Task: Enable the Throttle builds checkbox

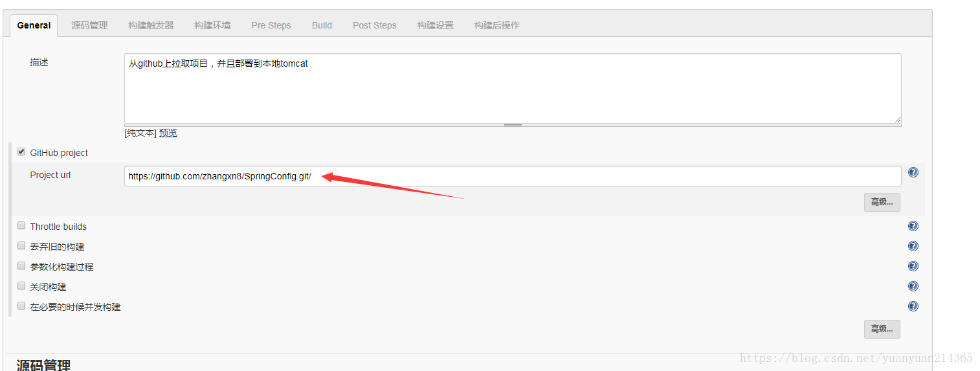Action: [21, 226]
